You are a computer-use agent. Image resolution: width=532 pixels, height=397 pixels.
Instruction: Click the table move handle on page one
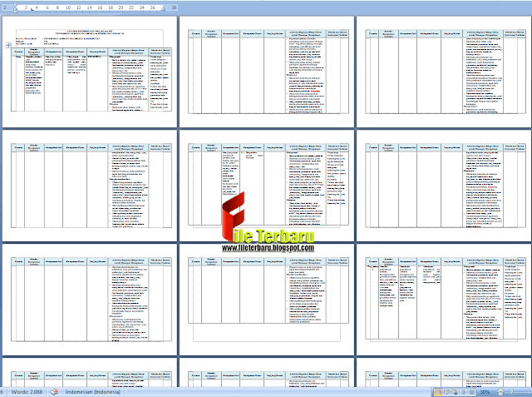pos(8,45)
